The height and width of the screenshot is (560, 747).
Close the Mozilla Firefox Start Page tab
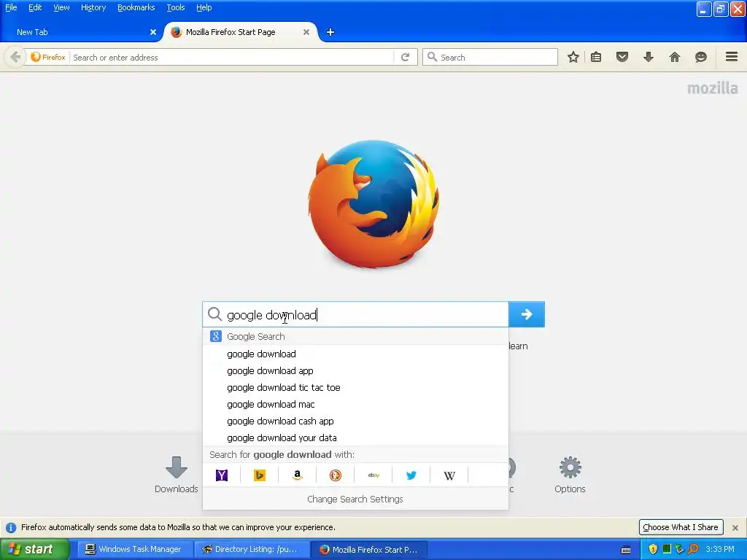pyautogui.click(x=306, y=32)
